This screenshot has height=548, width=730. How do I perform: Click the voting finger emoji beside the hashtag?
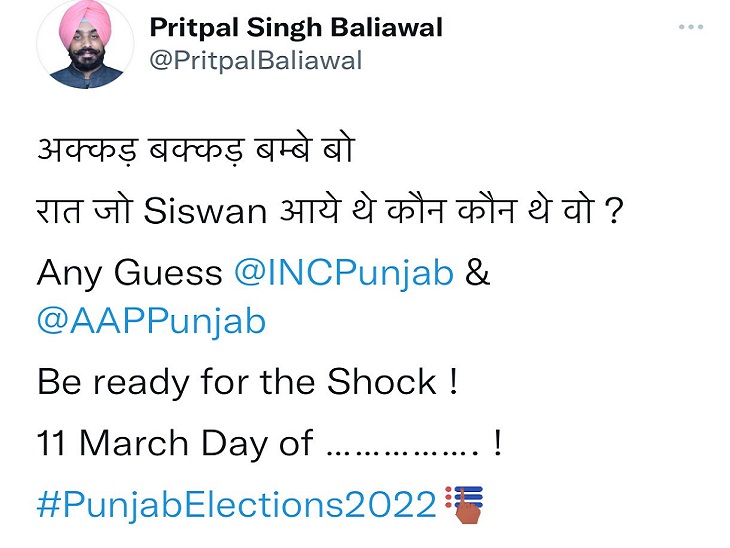(463, 503)
